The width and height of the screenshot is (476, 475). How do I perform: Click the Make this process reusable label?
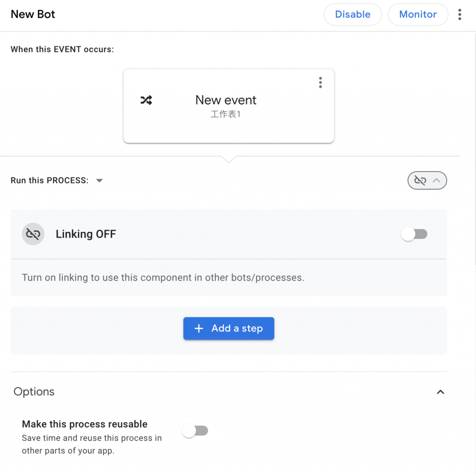pos(85,424)
